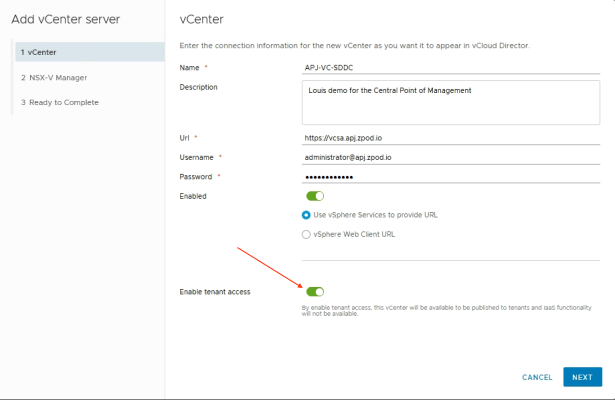Select Use vSphere Services to provide URL
This screenshot has height=400, width=615.
306,215
